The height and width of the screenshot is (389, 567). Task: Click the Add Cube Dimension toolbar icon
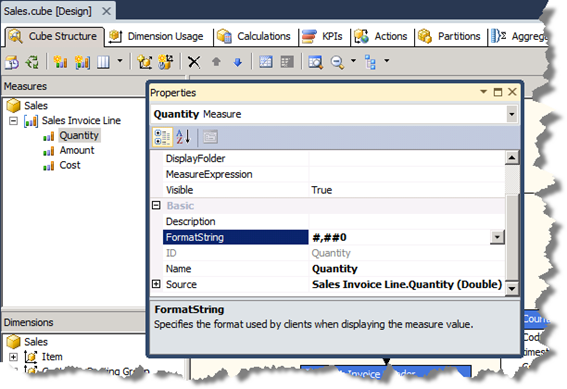[x=145, y=62]
